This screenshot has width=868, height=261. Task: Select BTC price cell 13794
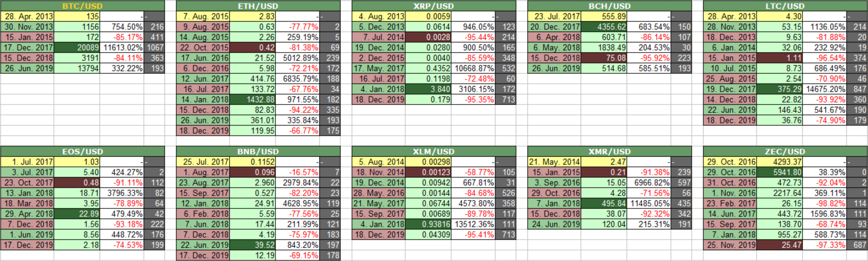coord(77,68)
